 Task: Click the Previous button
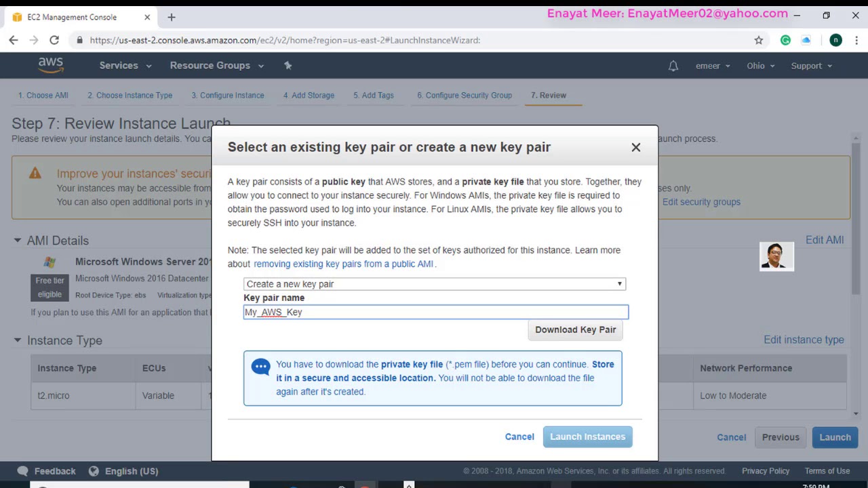[781, 437]
